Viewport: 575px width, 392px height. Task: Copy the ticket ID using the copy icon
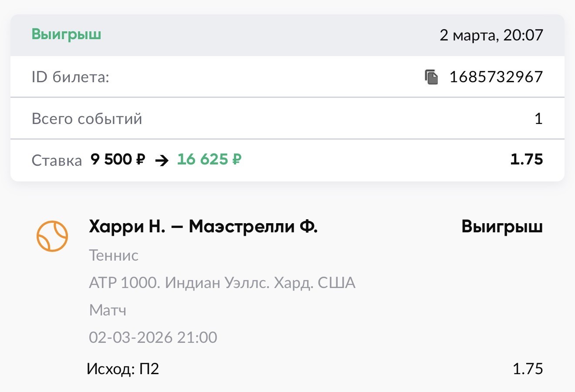click(431, 77)
